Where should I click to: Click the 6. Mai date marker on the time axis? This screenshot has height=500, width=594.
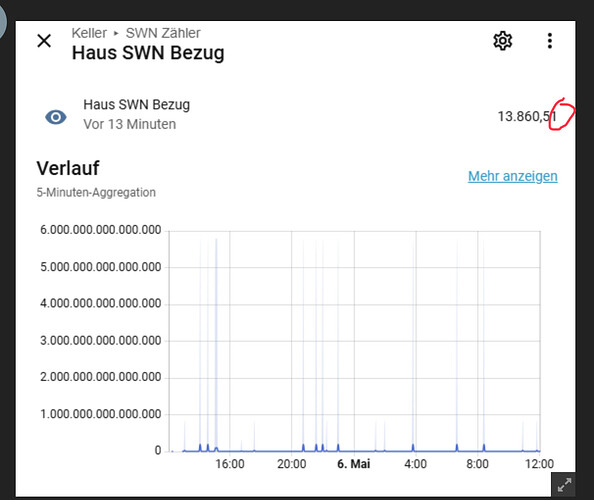[353, 464]
